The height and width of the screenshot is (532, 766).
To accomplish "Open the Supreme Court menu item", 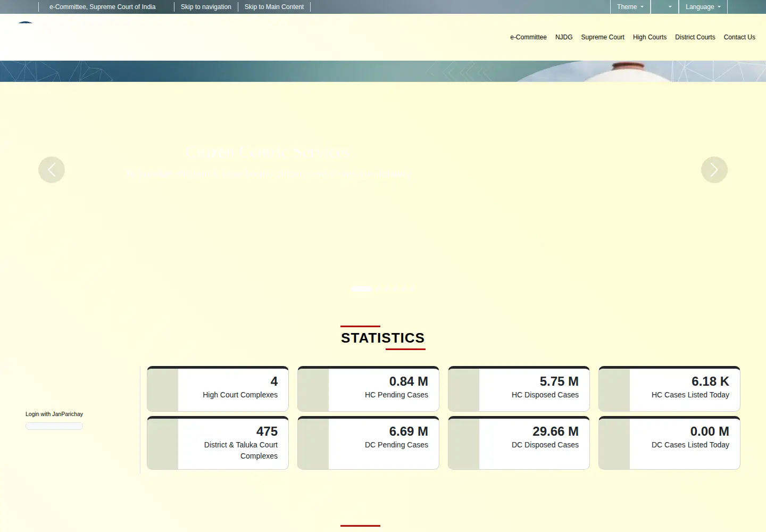I will pyautogui.click(x=603, y=37).
